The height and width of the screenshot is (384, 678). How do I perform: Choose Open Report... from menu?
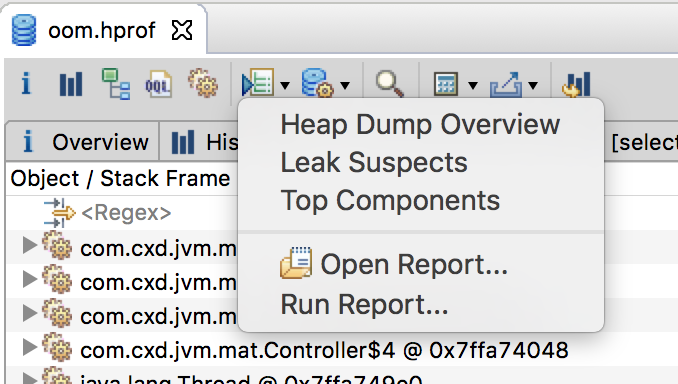coord(420,264)
